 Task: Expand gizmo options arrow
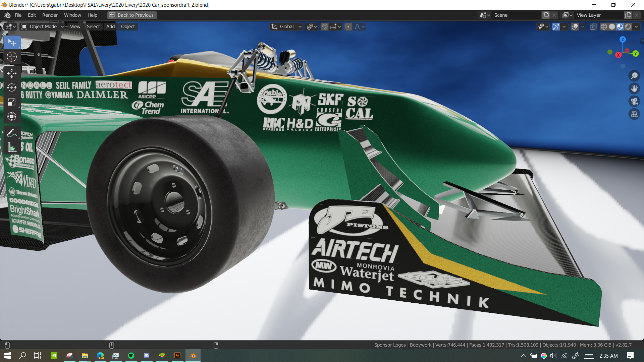point(564,27)
